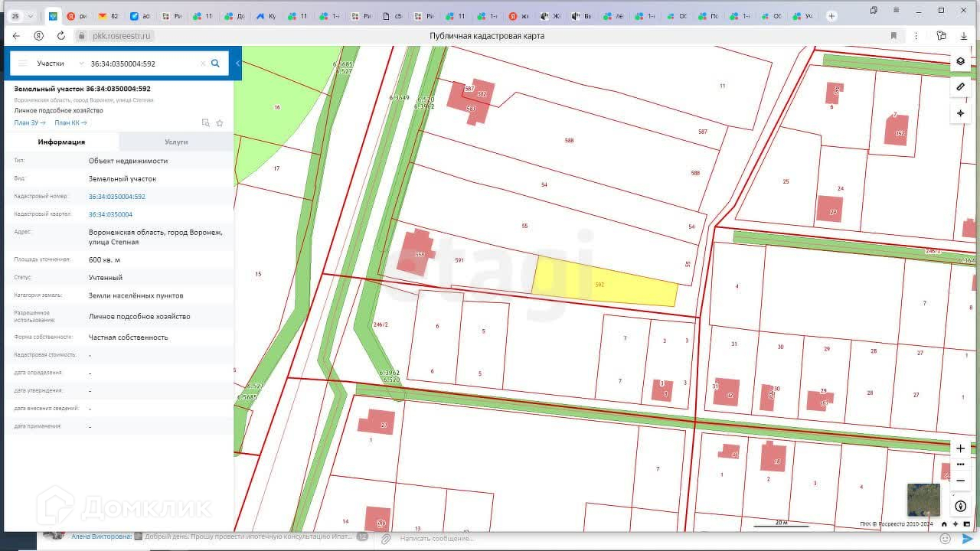This screenshot has height=551, width=980.
Task: Add parcel to favorites with star
Action: 220,122
